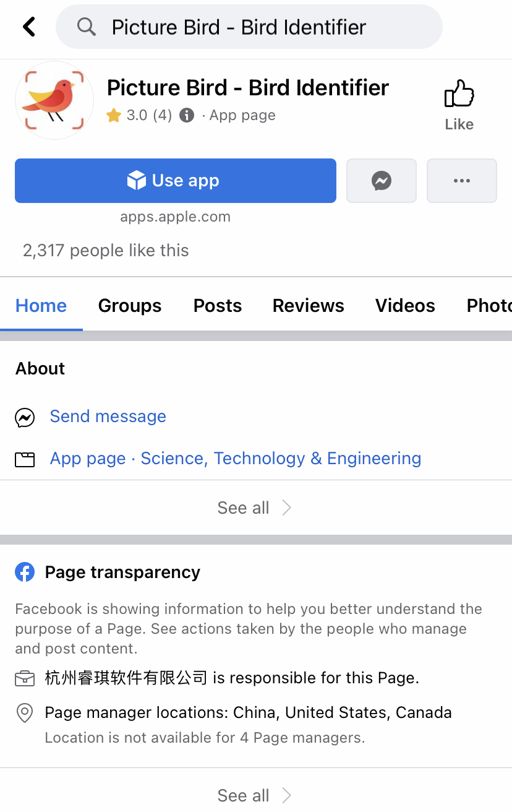Open Science, Technology & Engineering category link
The image size is (512, 812).
tap(281, 459)
